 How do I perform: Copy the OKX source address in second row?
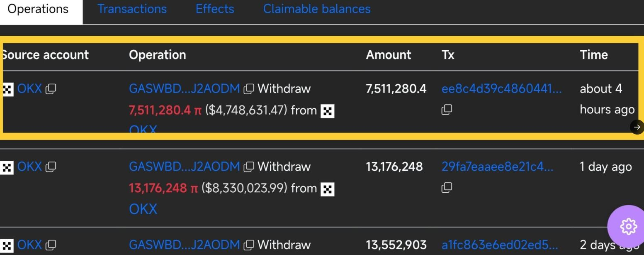coord(51,167)
